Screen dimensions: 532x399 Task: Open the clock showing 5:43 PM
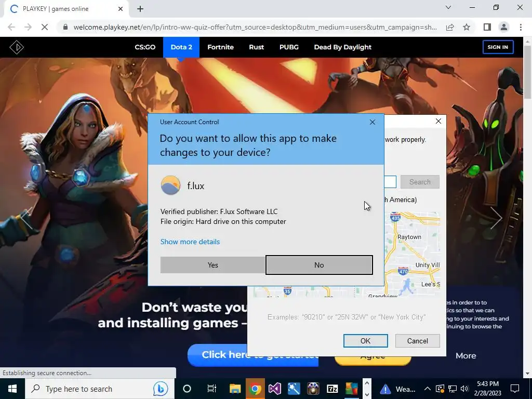pos(487,389)
